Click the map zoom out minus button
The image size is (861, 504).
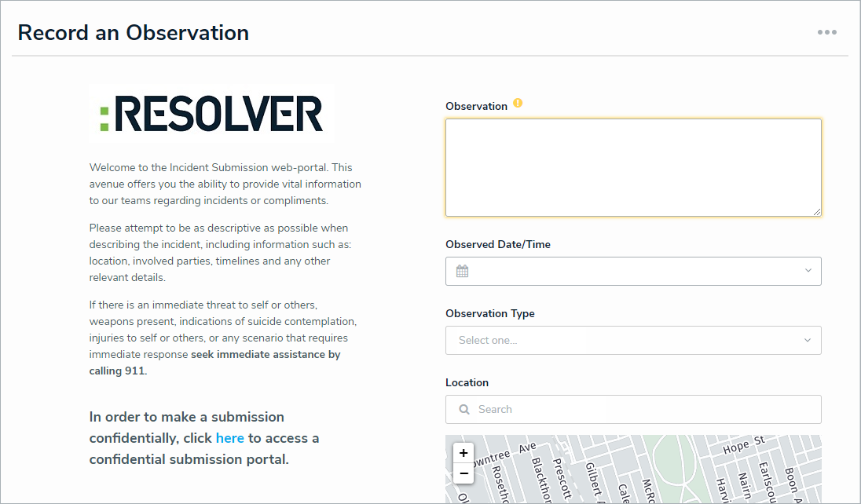463,473
